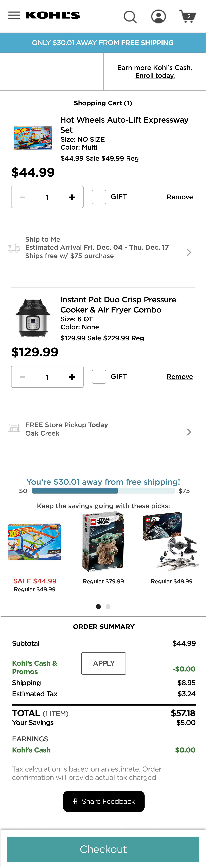Click the Share Feedback button

(x=104, y=801)
